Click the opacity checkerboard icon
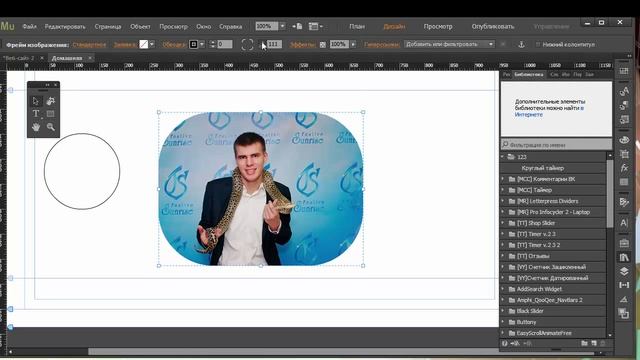Image resolution: width=640 pixels, height=360 pixels. 322,44
